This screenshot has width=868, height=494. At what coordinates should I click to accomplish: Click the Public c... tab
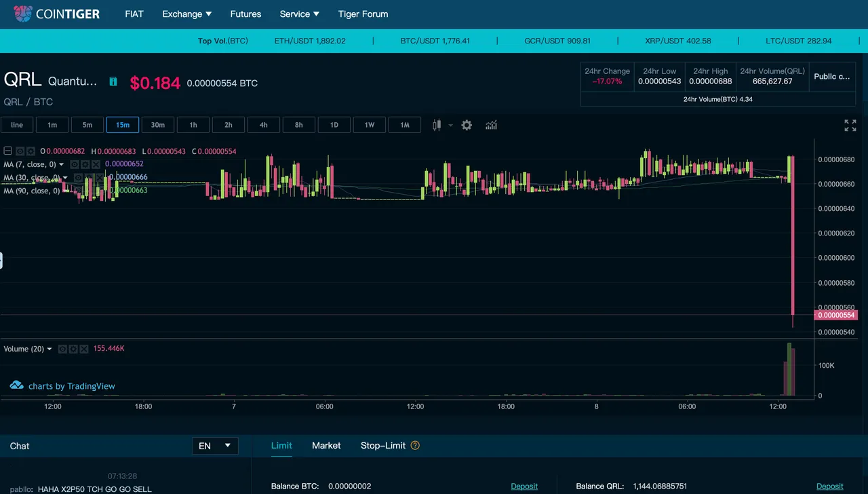(832, 77)
